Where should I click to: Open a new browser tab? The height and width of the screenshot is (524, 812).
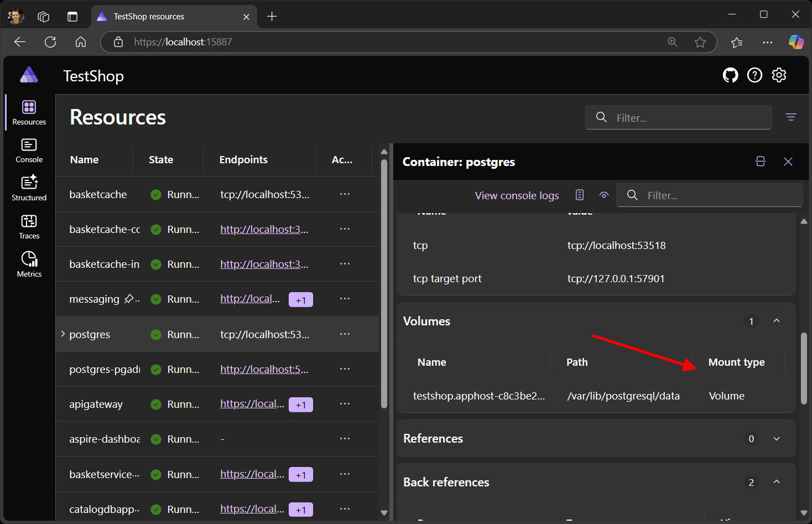[272, 17]
